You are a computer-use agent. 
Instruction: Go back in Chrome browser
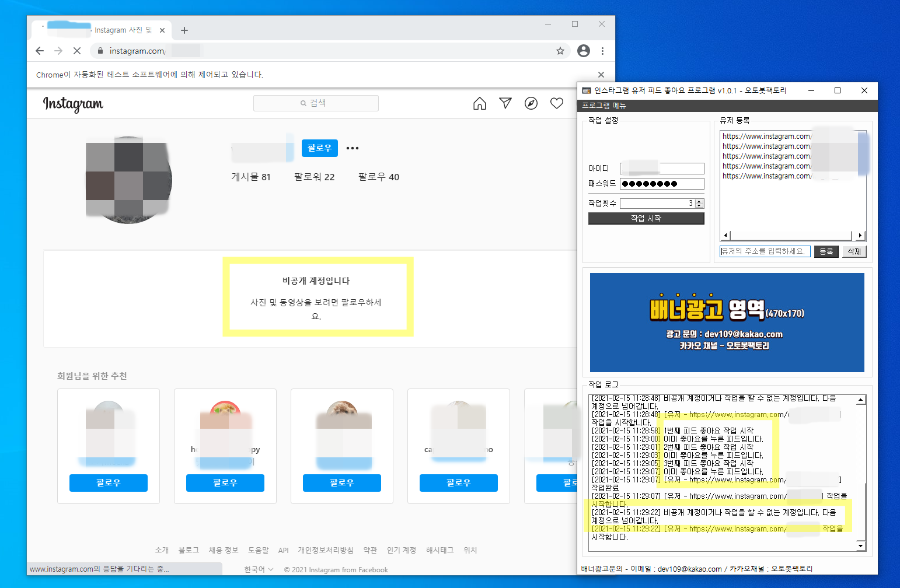click(x=40, y=51)
